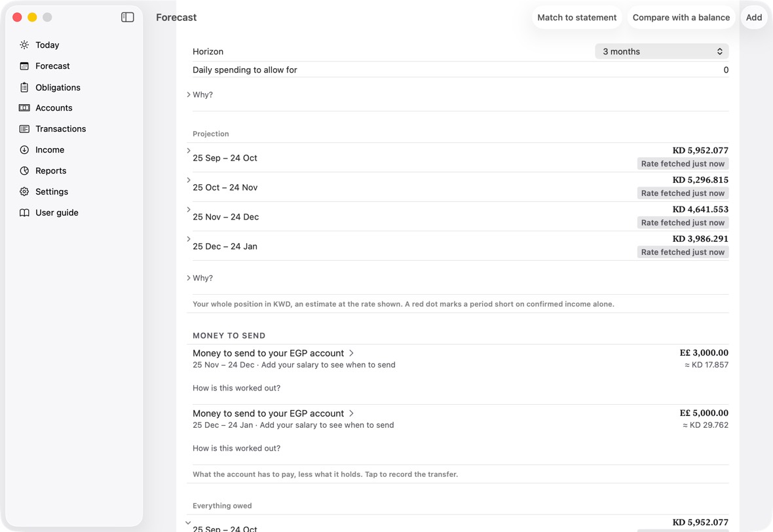Click Compare with a balance button
Image resolution: width=773 pixels, height=532 pixels.
click(x=681, y=17)
